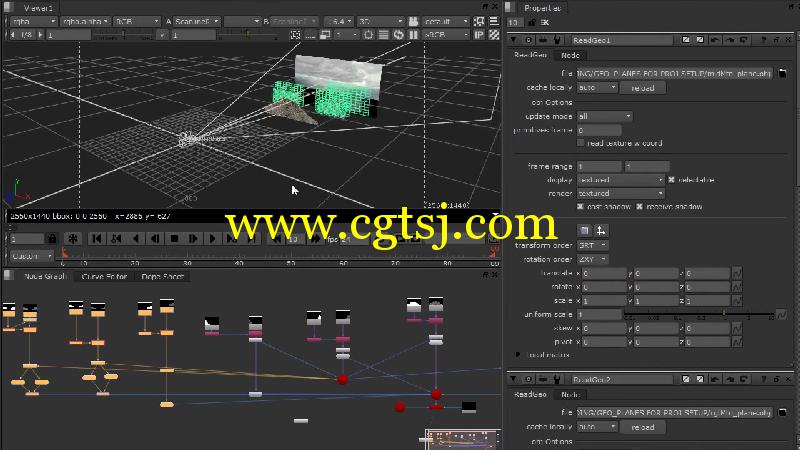Toggle receive shadow checkbox
Viewport: 800px width, 450px height.
(639, 207)
